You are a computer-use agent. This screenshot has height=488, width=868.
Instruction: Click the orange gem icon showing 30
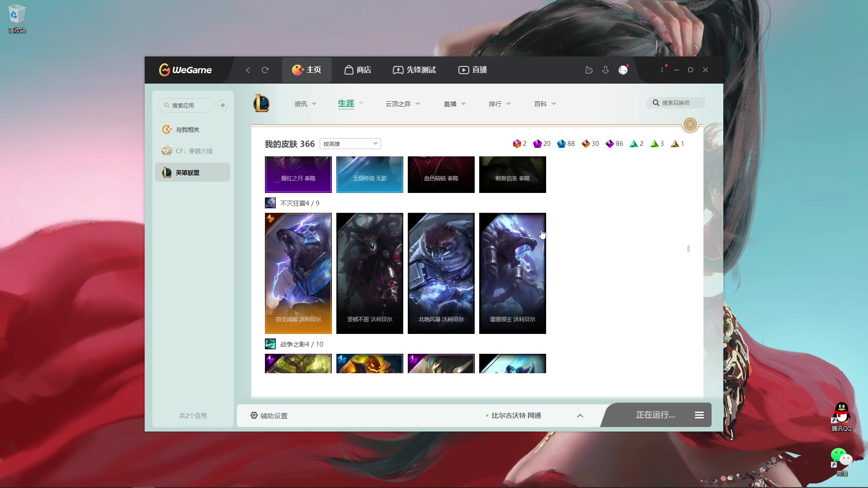[x=585, y=144]
